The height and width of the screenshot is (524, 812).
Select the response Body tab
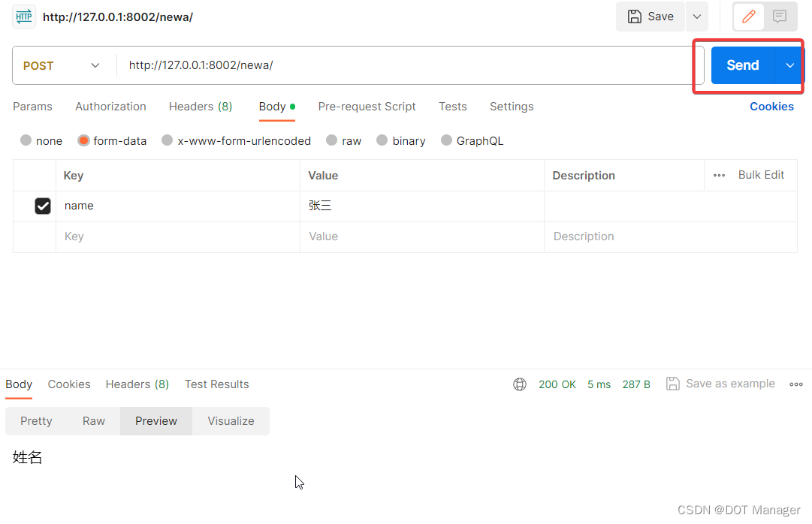click(19, 384)
